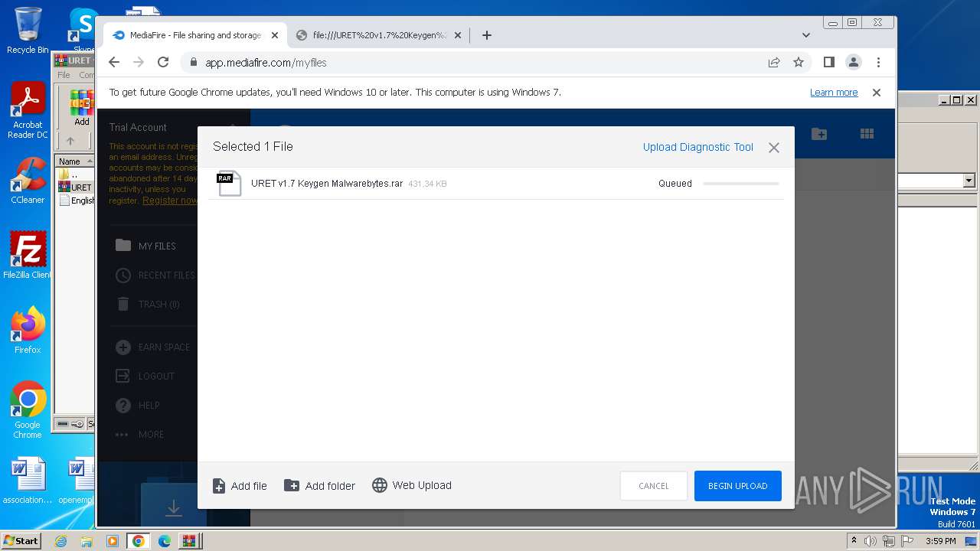Viewport: 980px width, 551px height.
Task: Open TRASH in MediaFire sidebar
Action: pyautogui.click(x=148, y=304)
